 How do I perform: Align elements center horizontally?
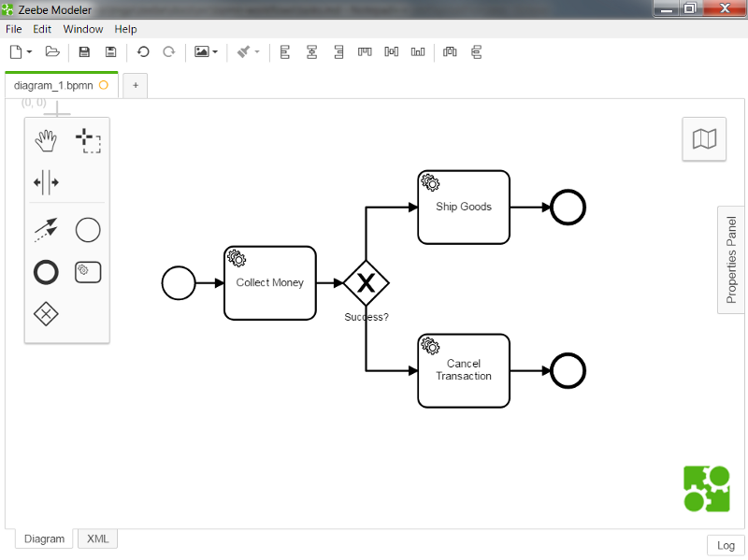coord(312,51)
